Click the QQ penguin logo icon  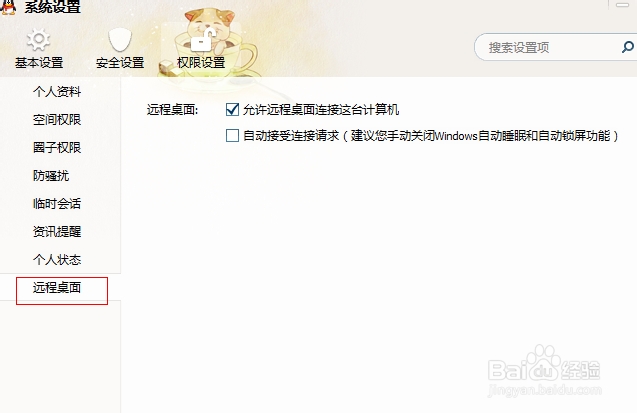8,6
